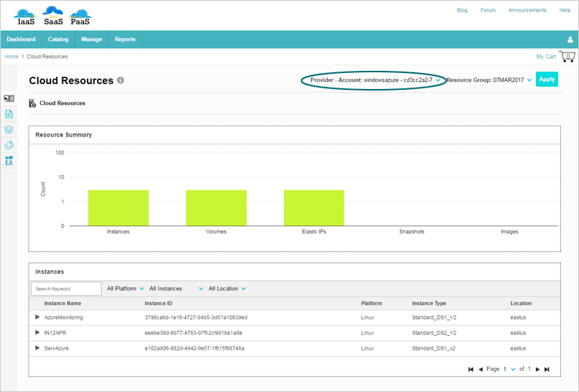This screenshot has height=392, width=579.
Task: Open the Catalog menu
Action: point(58,39)
